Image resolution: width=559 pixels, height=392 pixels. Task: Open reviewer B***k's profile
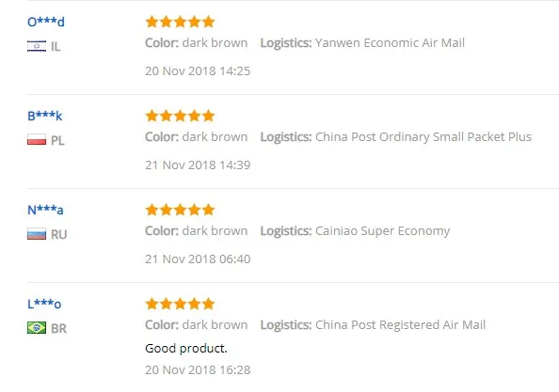(45, 116)
